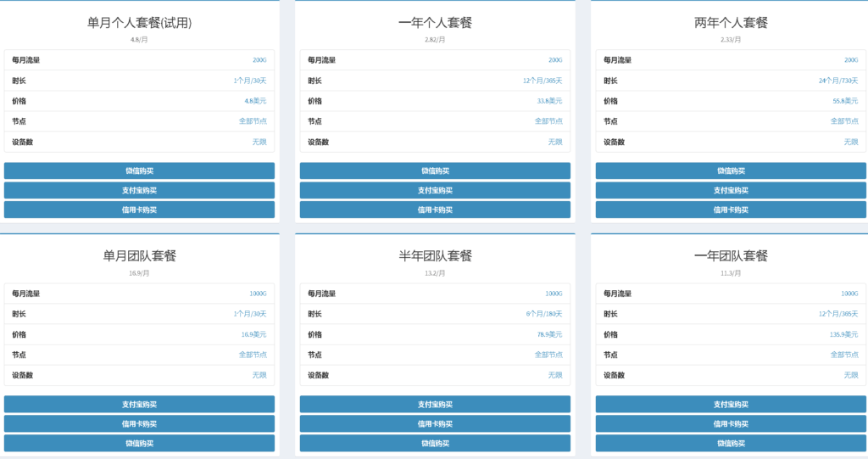Select 支付宝购买 under 单月团队套餐

click(139, 404)
